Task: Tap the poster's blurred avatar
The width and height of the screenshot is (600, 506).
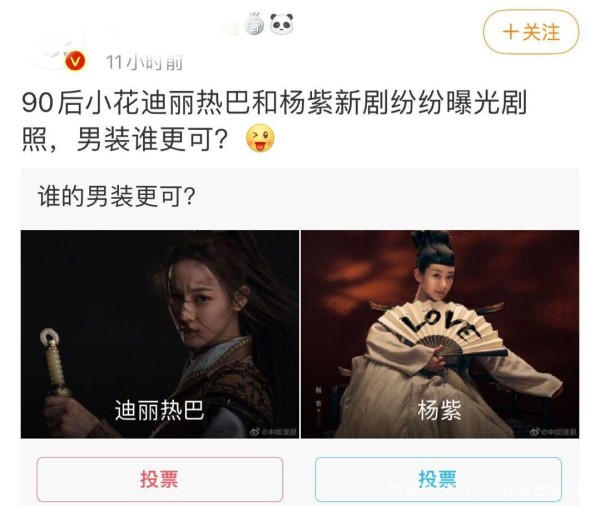Action: 55,44
